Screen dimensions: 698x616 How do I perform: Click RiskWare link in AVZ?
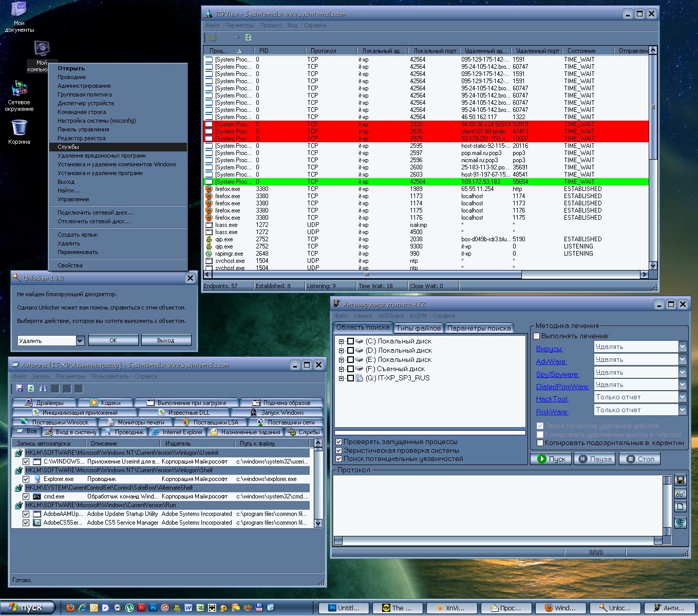click(x=552, y=412)
